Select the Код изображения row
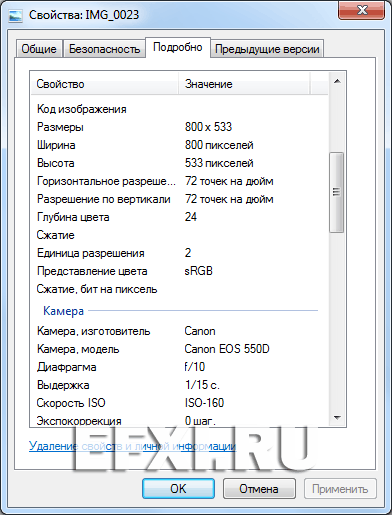This screenshot has width=392, height=515. pyautogui.click(x=179, y=109)
